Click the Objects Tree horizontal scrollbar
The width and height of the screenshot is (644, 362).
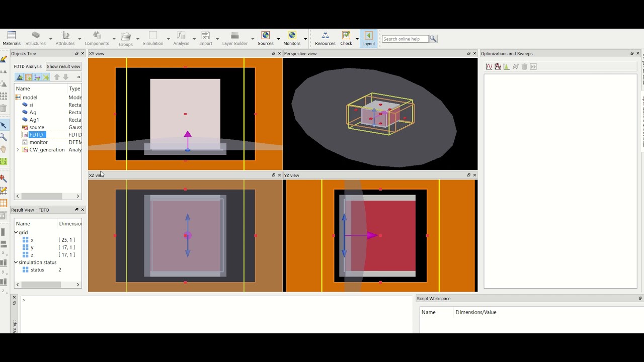[x=48, y=196]
